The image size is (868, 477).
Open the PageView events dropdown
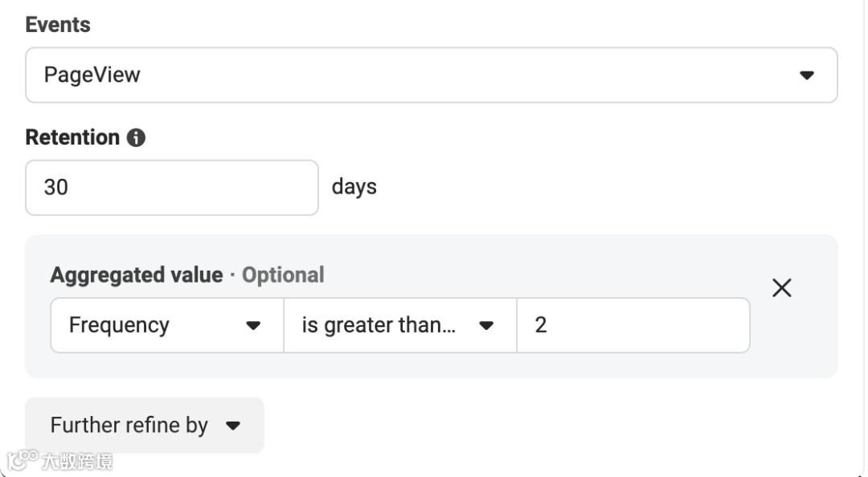[x=431, y=75]
